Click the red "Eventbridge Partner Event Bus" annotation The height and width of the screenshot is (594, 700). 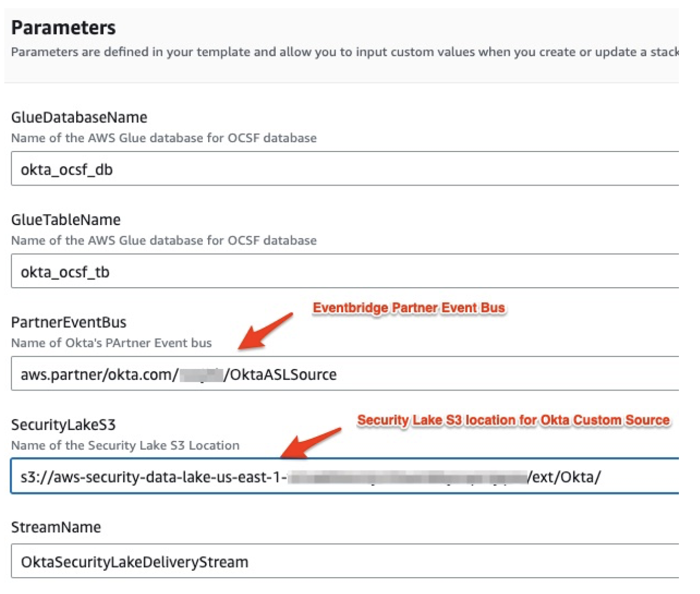[409, 308]
